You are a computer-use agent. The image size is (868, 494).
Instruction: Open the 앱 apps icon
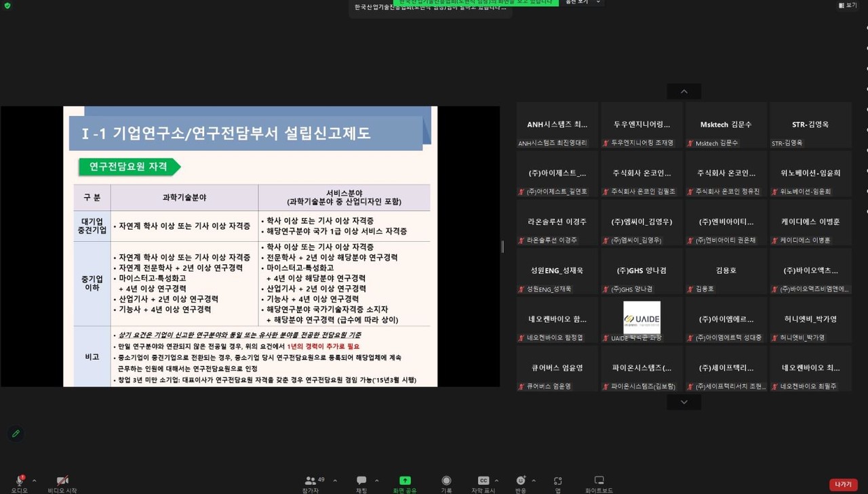tap(557, 480)
